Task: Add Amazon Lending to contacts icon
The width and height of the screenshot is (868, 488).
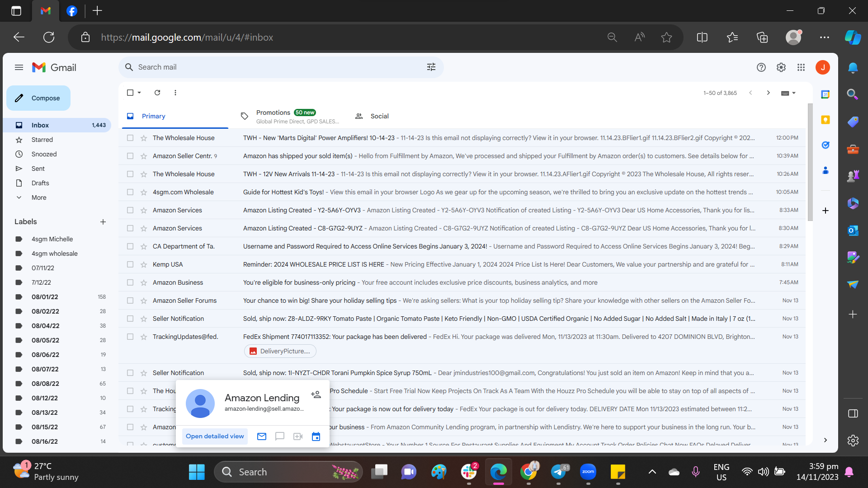Action: (316, 394)
